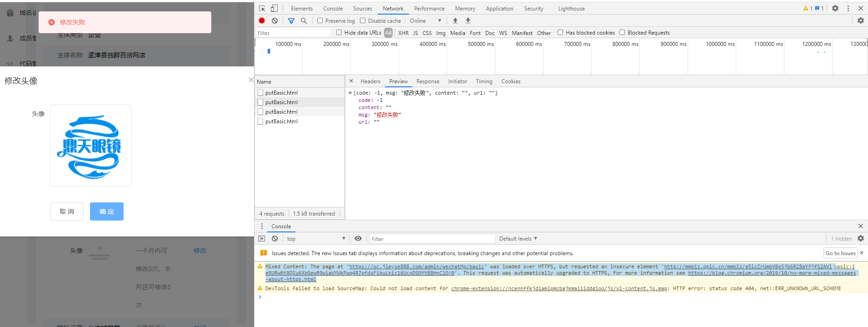Open DevTools main settings gear
Image resolution: width=868 pixels, height=327 pixels.
tap(835, 8)
